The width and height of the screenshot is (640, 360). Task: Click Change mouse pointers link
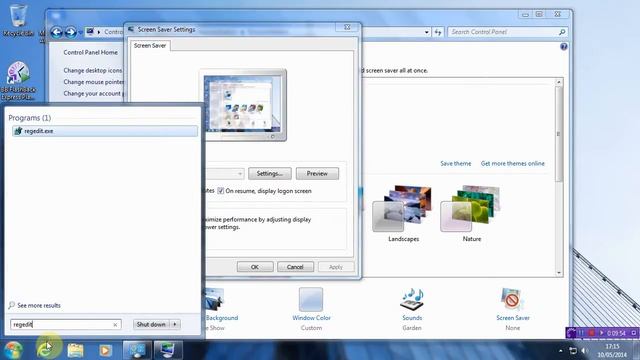[93, 82]
